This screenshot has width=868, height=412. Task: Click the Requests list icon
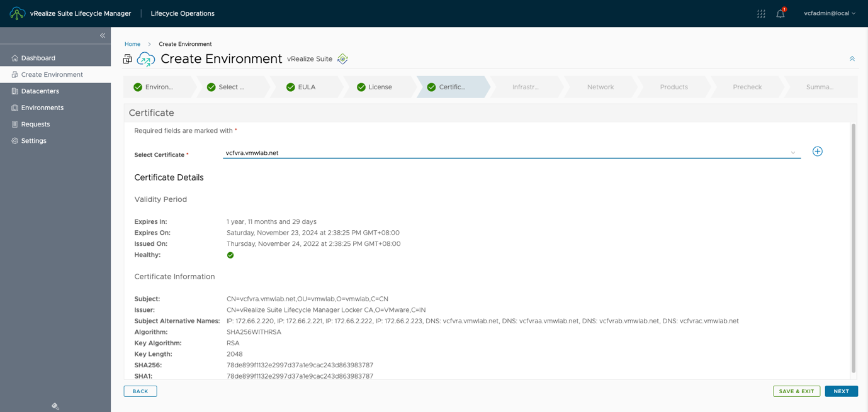click(x=14, y=124)
